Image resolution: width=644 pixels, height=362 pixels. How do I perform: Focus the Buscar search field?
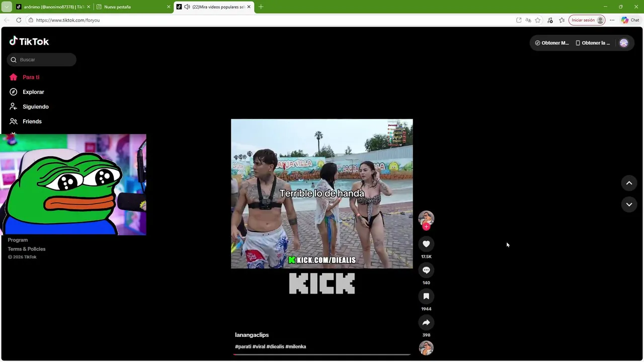click(x=42, y=60)
